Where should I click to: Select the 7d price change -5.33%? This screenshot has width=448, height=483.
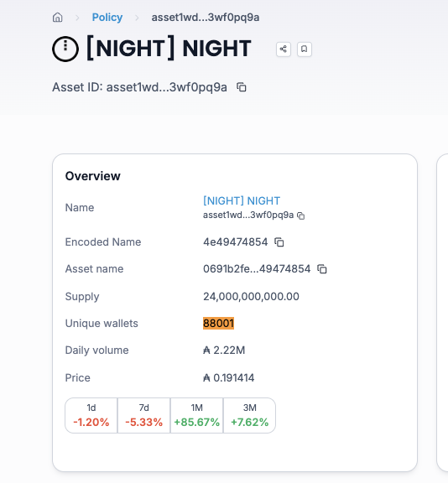pos(144,422)
